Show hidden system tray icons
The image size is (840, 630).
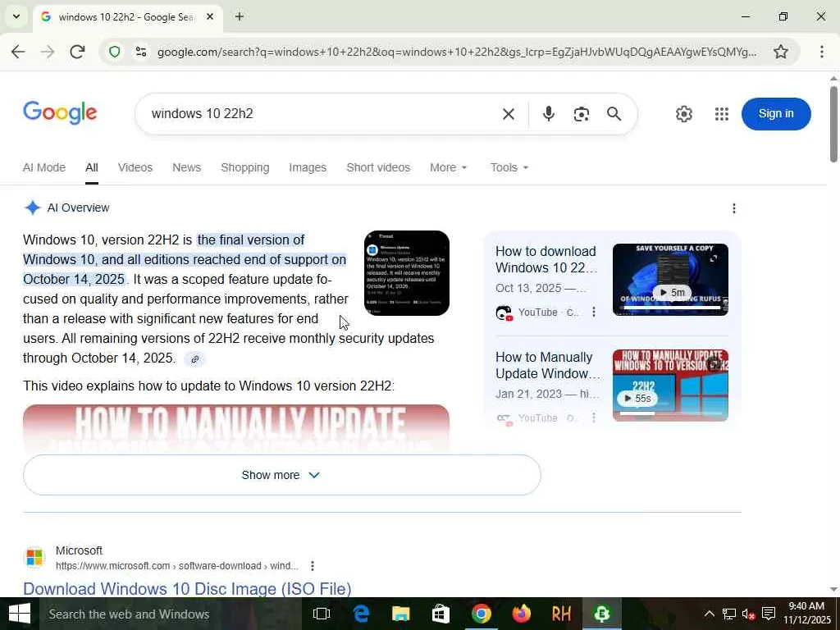(709, 614)
